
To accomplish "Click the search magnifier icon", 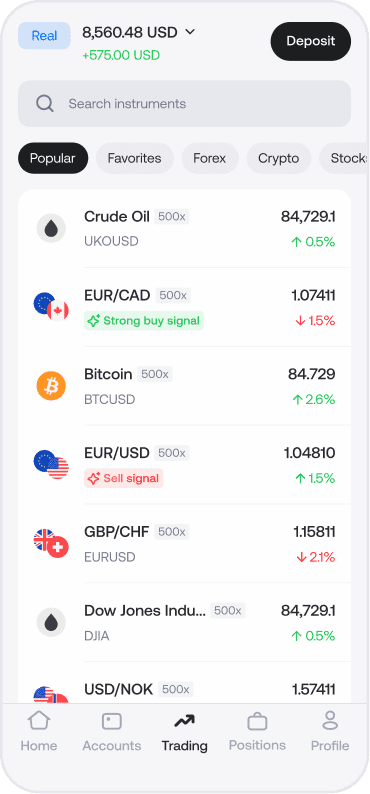I will click(x=45, y=104).
